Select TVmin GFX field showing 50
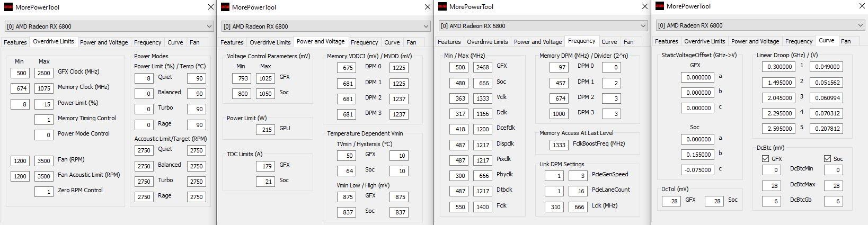This screenshot has width=868, height=225. [347, 156]
